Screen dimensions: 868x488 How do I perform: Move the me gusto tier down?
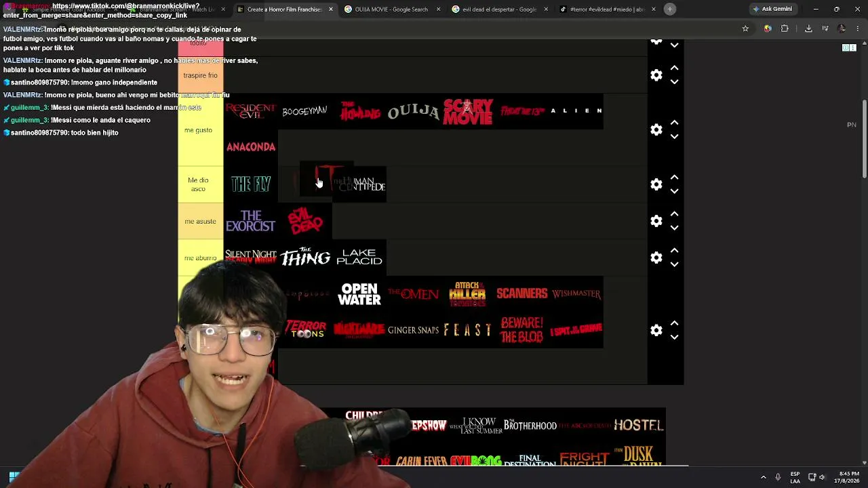click(x=674, y=136)
